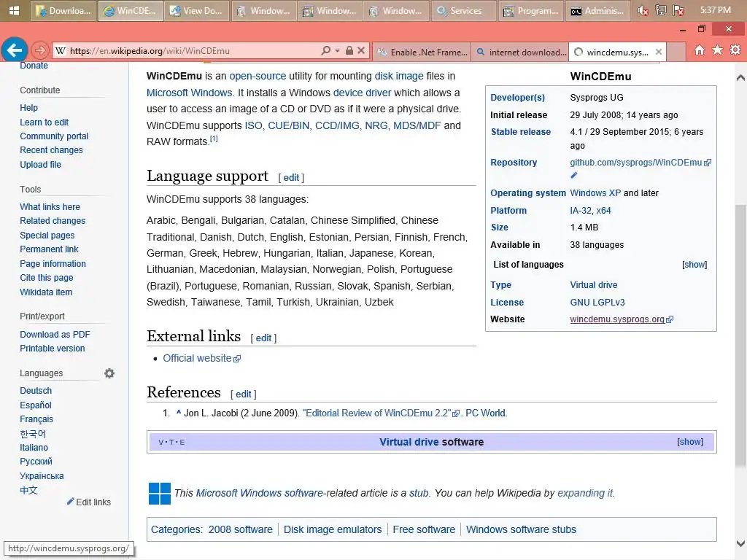This screenshot has height=560, width=747.
Task: Click the IE forward arrow button
Action: 40,50
